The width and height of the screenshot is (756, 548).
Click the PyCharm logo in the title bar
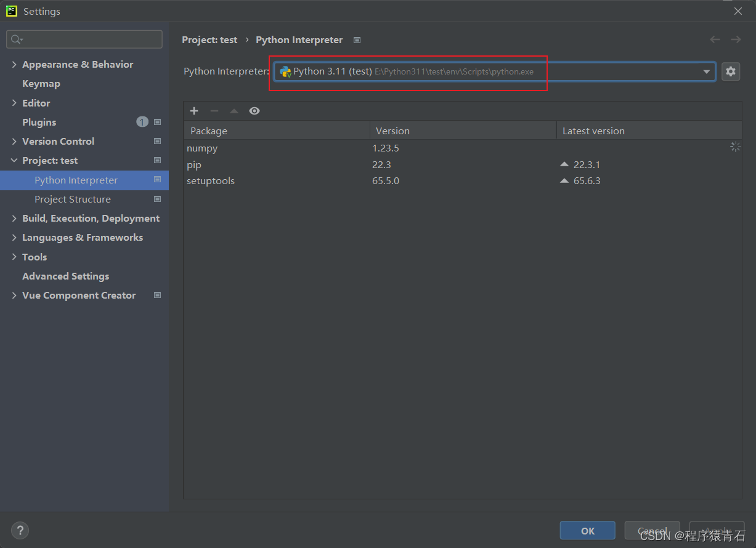pyautogui.click(x=11, y=11)
